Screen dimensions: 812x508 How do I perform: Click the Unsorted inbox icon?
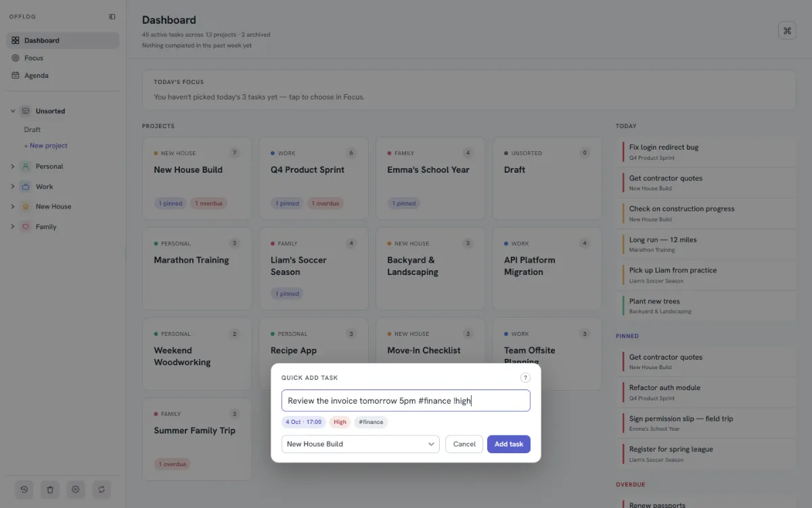tap(25, 111)
